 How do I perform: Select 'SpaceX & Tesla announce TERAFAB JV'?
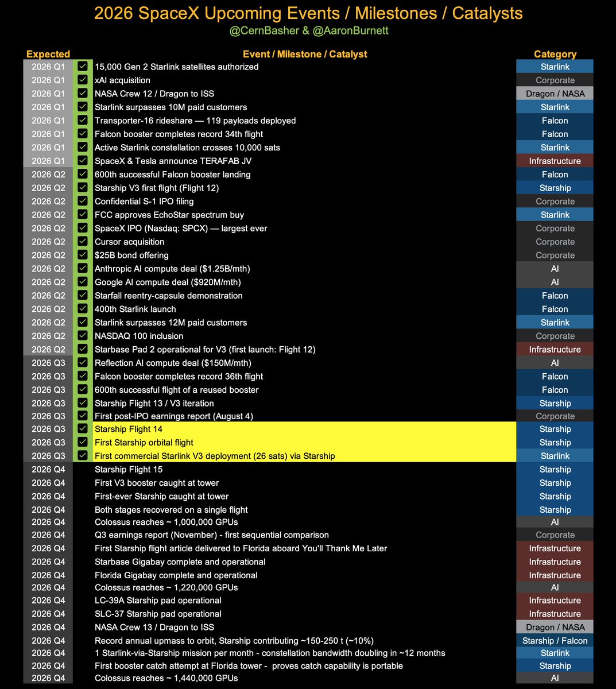(x=173, y=161)
